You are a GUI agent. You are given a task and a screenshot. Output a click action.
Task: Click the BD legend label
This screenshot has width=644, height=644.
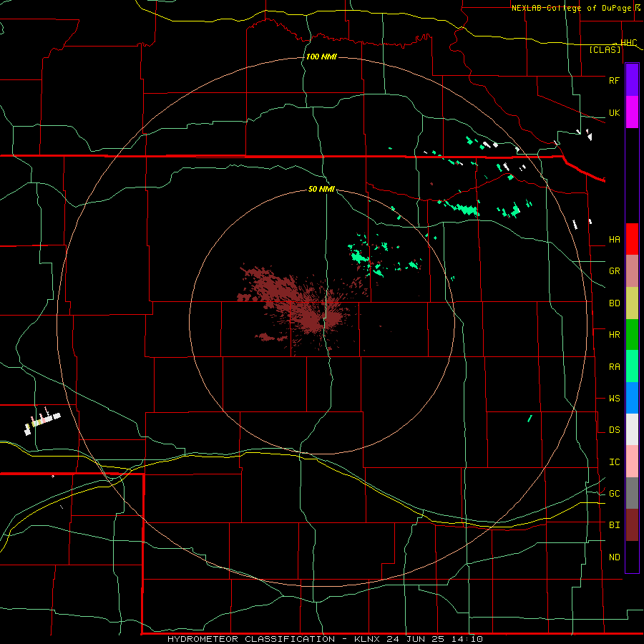614,303
